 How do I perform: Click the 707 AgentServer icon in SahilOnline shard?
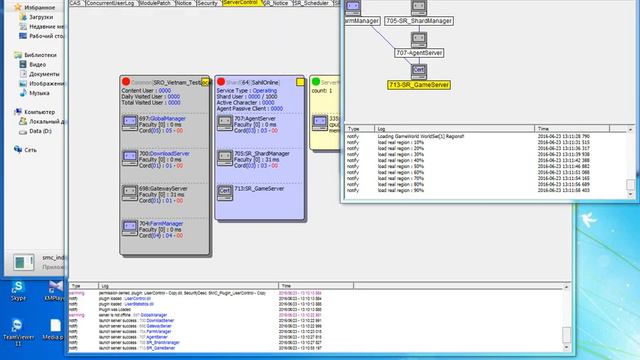pos(225,122)
